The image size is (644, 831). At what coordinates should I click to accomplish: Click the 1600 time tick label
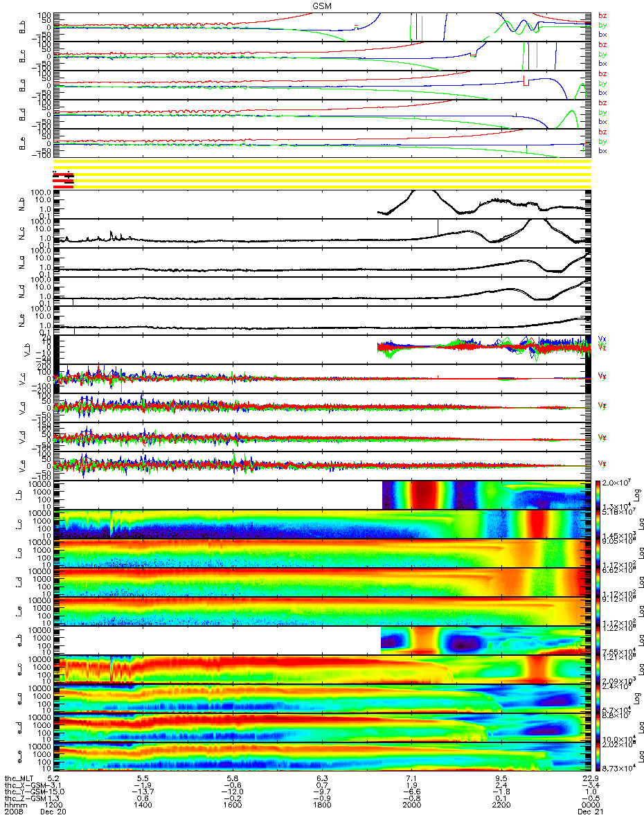pos(233,807)
